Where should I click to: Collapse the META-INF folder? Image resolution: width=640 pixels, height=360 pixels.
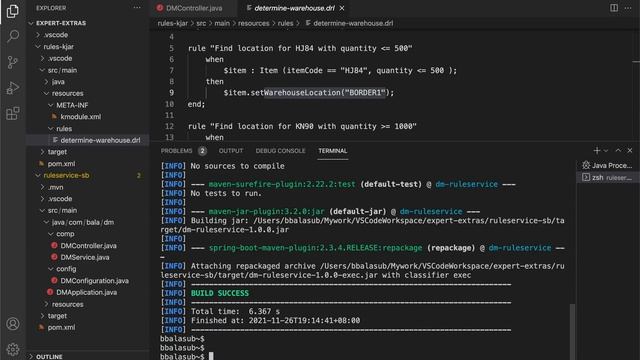tap(72, 105)
